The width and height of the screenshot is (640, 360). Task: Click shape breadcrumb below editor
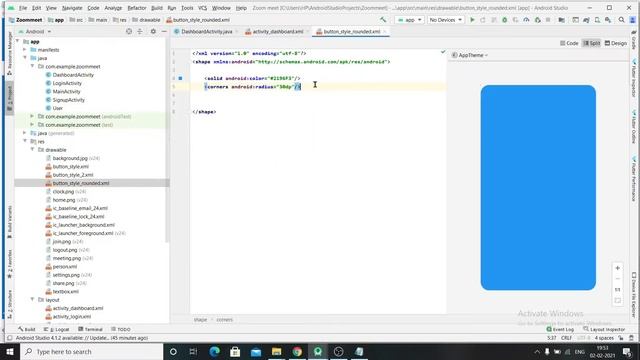(200, 320)
